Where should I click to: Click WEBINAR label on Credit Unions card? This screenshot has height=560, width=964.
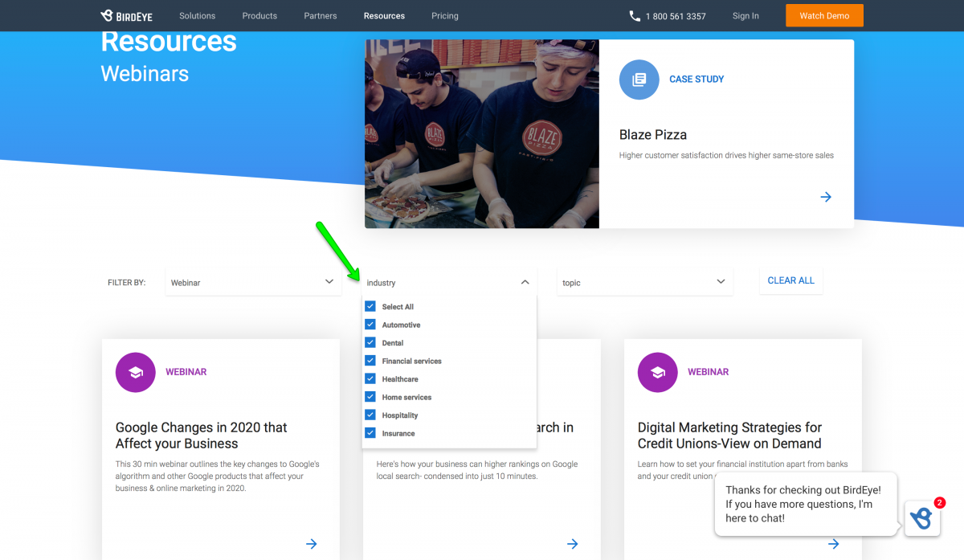tap(709, 372)
